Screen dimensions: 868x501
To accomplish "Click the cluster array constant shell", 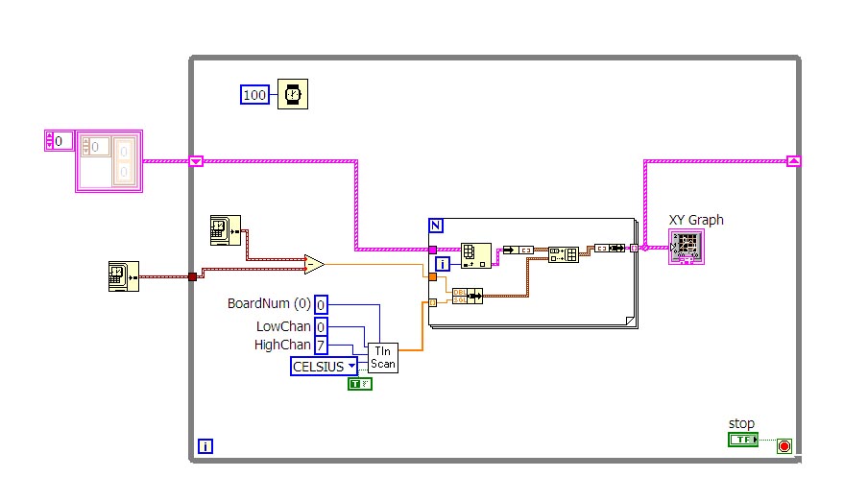I will [109, 161].
